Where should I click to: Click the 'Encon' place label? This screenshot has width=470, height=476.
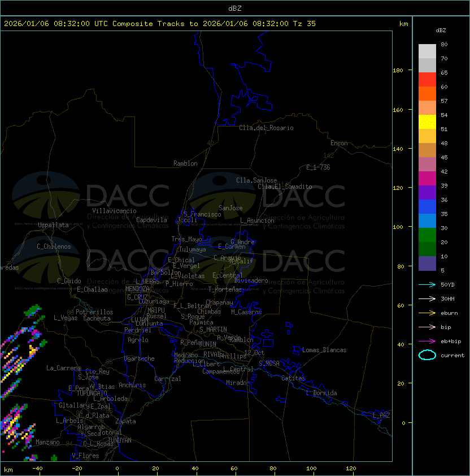tap(339, 143)
